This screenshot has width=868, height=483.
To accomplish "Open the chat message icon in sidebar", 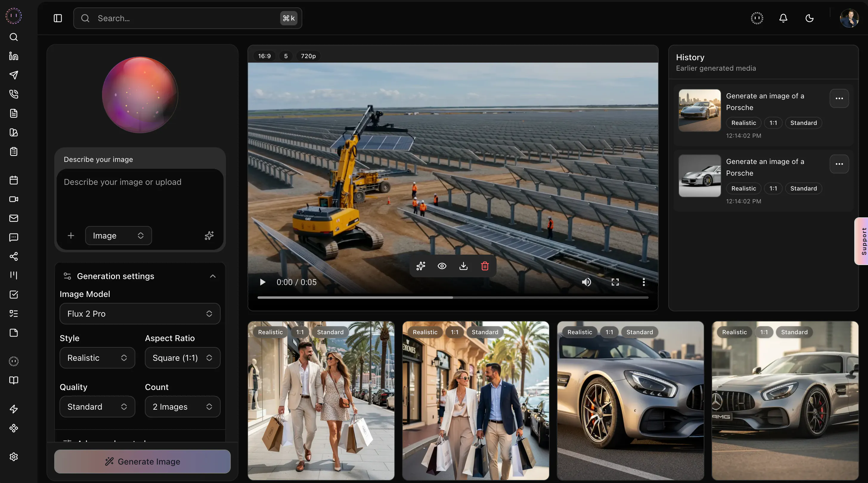I will tap(13, 237).
